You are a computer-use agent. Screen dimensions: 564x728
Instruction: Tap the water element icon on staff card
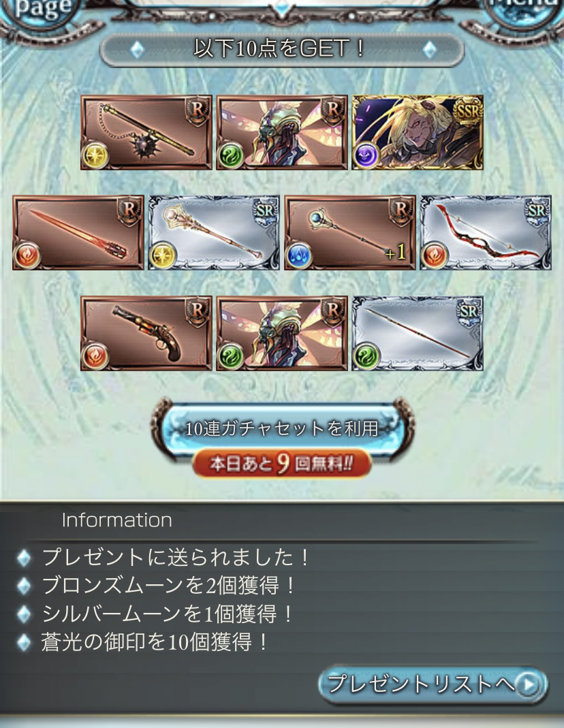[x=298, y=255]
